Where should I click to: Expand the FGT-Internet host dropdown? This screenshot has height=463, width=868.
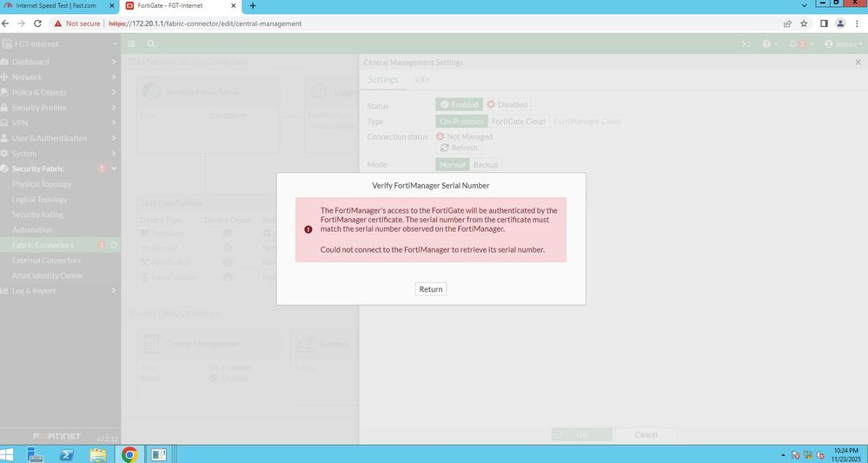point(60,43)
